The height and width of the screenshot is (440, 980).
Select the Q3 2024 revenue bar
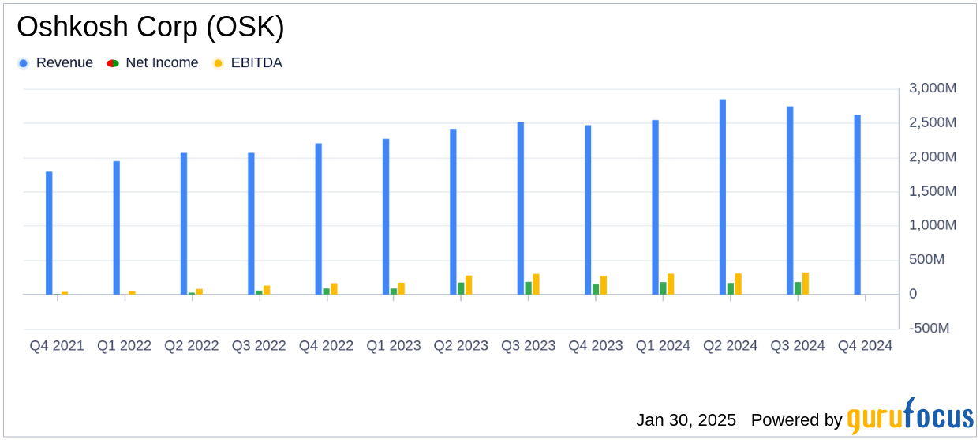[x=790, y=201]
